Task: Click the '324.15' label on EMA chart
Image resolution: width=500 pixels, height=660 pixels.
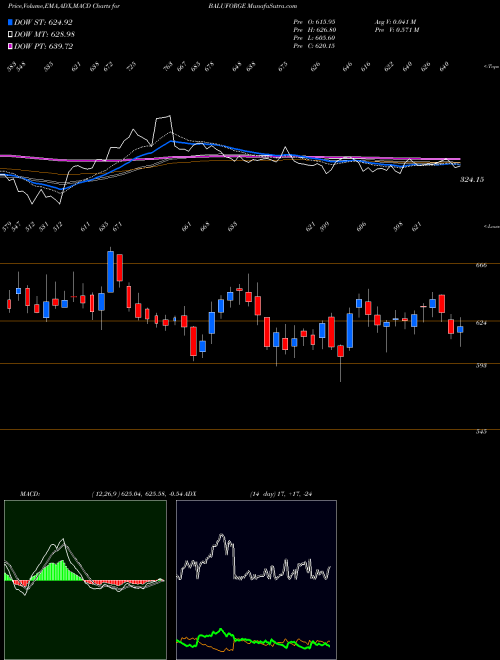Action: click(472, 180)
